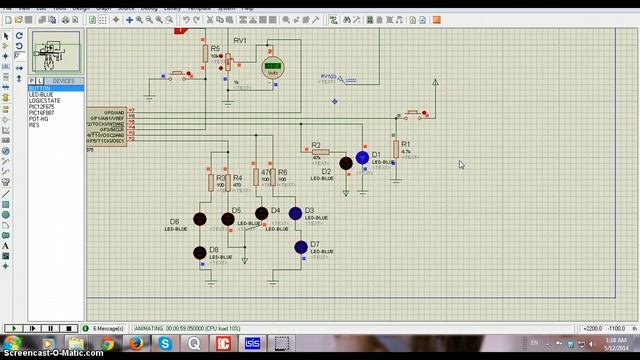640x360 pixels.
Task: Select the 2D Line graphics tool
Action: coord(6,194)
